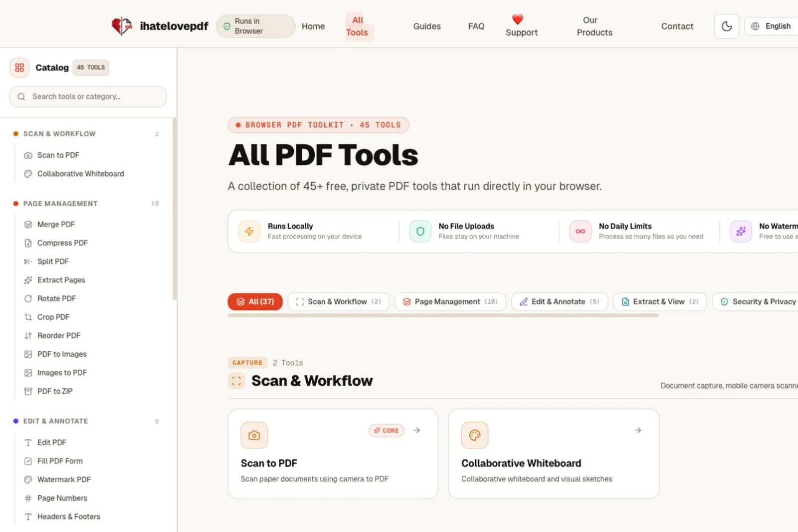Open Merge PDF in the sidebar
The height and width of the screenshot is (532, 798).
[x=56, y=224]
